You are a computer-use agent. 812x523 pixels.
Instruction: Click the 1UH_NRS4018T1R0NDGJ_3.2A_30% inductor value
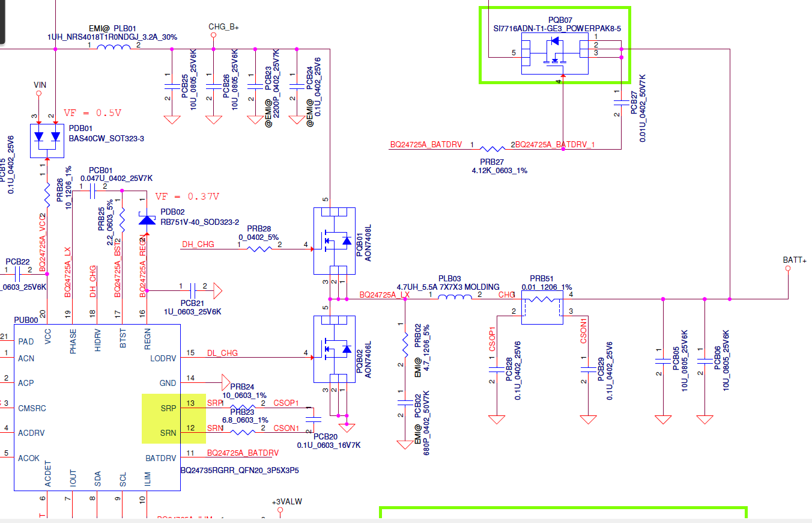tap(112, 37)
